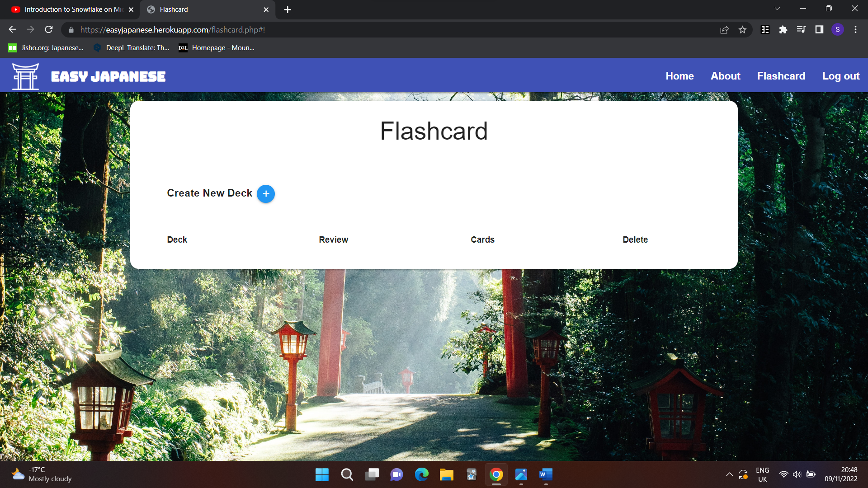View site information lock icon
The width and height of the screenshot is (868, 488).
pyautogui.click(x=71, y=30)
